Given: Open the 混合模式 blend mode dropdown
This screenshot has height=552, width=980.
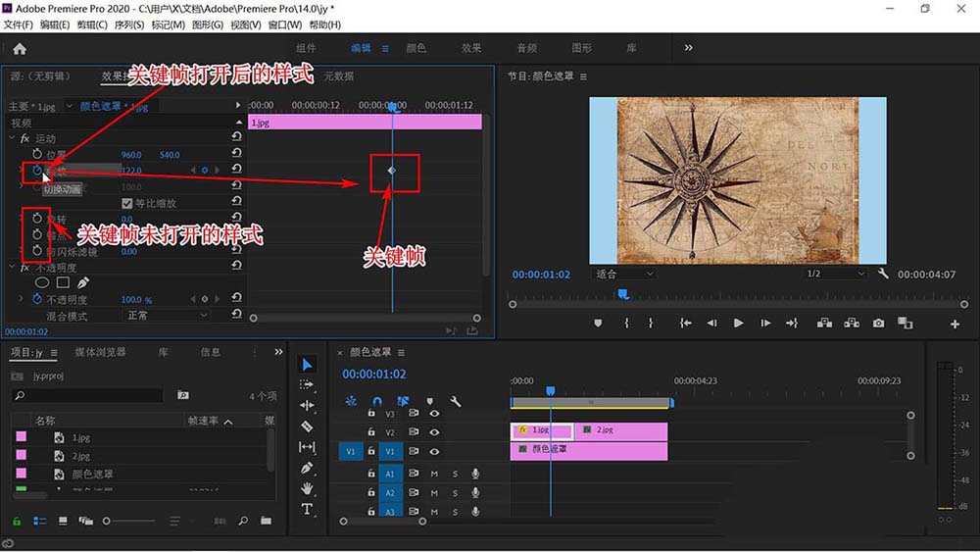Looking at the screenshot, I should tap(167, 316).
